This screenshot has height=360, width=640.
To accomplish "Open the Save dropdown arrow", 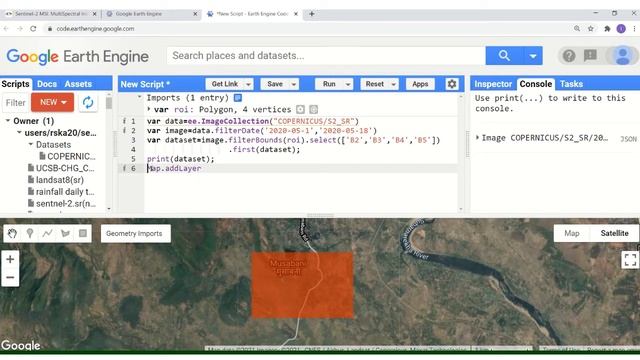I will 293,84.
